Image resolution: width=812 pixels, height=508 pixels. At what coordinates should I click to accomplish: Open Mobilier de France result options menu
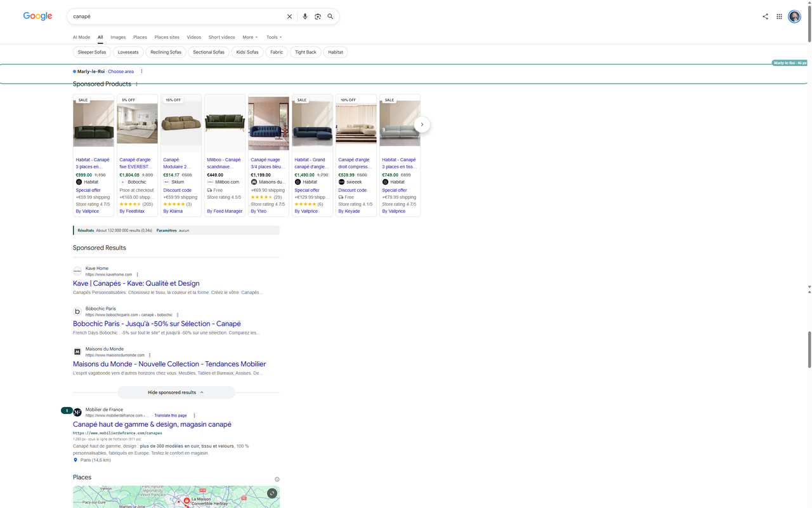coord(194,415)
